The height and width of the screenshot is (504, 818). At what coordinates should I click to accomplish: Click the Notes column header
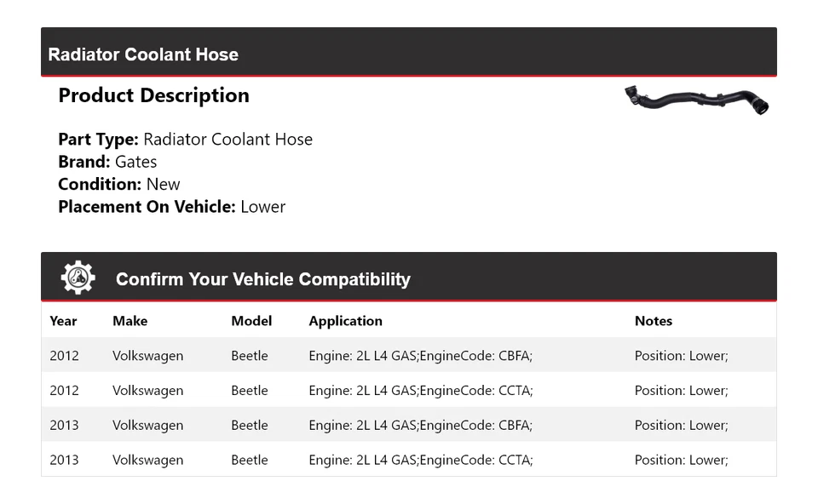click(x=654, y=321)
